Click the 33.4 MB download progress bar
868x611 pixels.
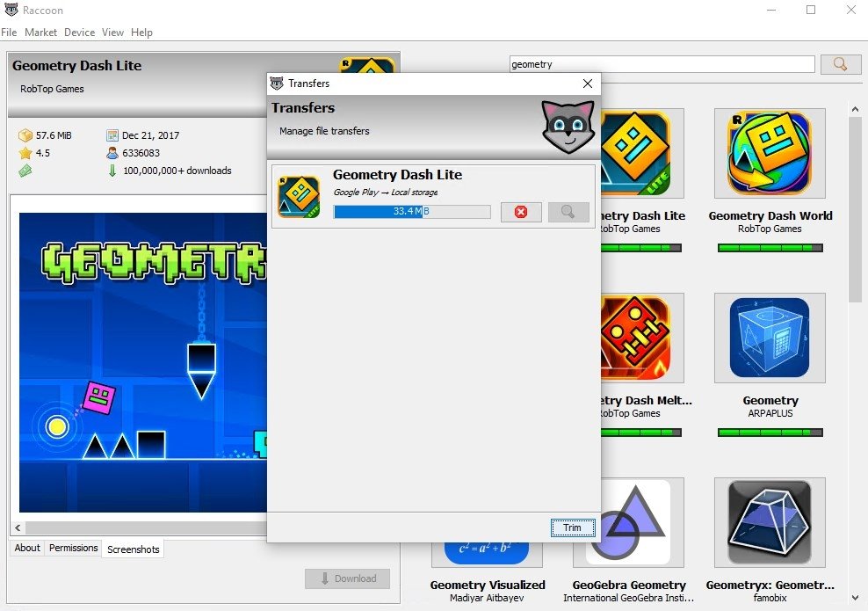pos(412,211)
